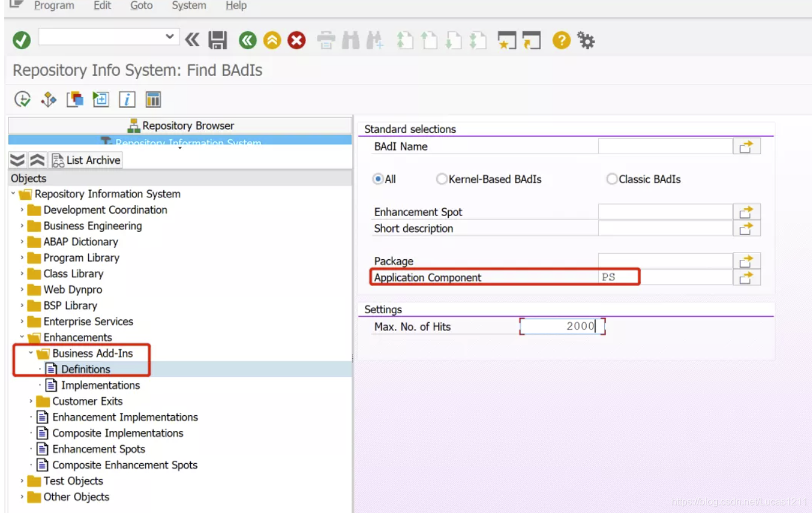Click the Create New Session icon
The image size is (812, 513).
coord(507,41)
